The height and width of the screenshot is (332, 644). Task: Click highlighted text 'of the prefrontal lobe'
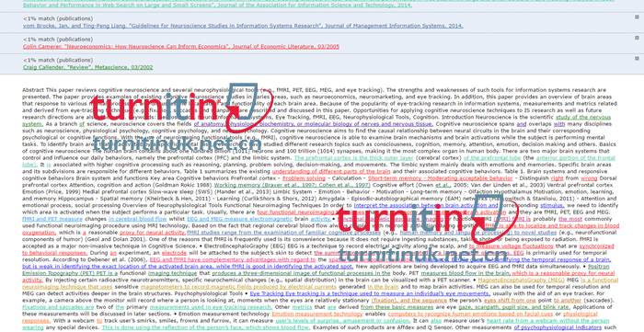(x=492, y=158)
